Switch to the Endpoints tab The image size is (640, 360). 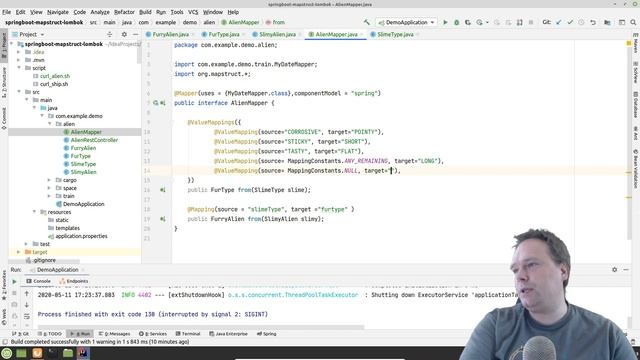click(73, 281)
